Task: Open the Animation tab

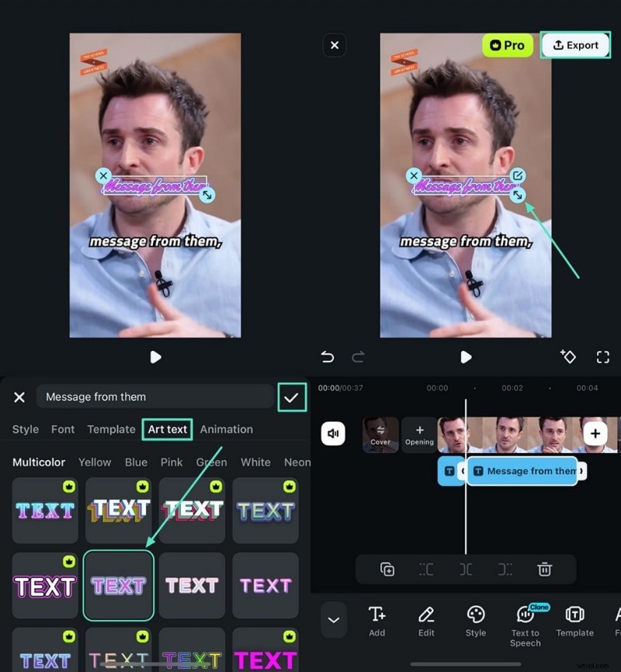Action: click(226, 429)
